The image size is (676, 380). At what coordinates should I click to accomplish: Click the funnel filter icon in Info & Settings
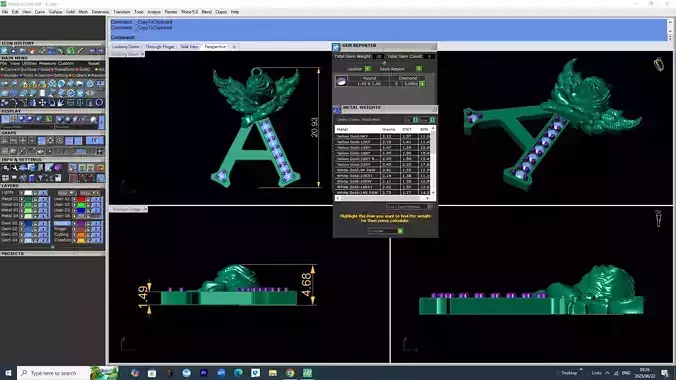click(x=40, y=178)
